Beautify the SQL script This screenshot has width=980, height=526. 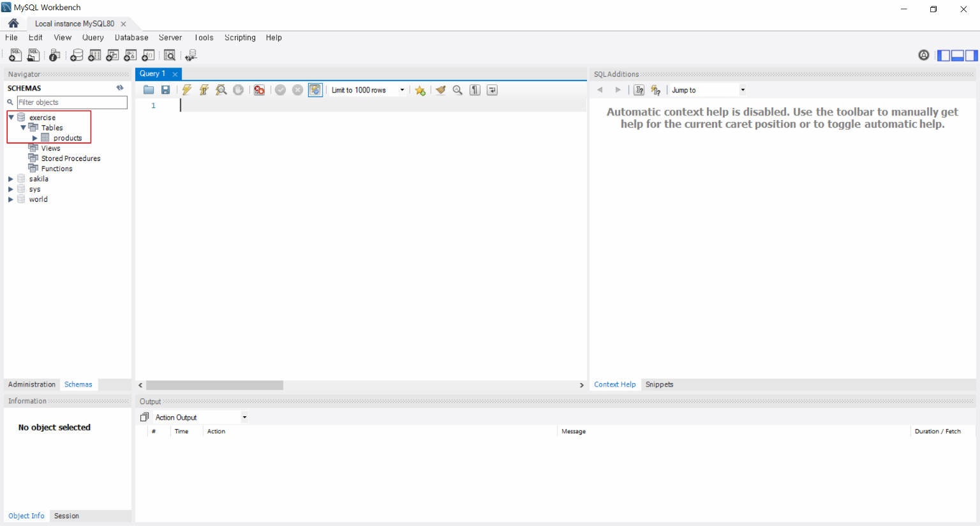pos(440,90)
